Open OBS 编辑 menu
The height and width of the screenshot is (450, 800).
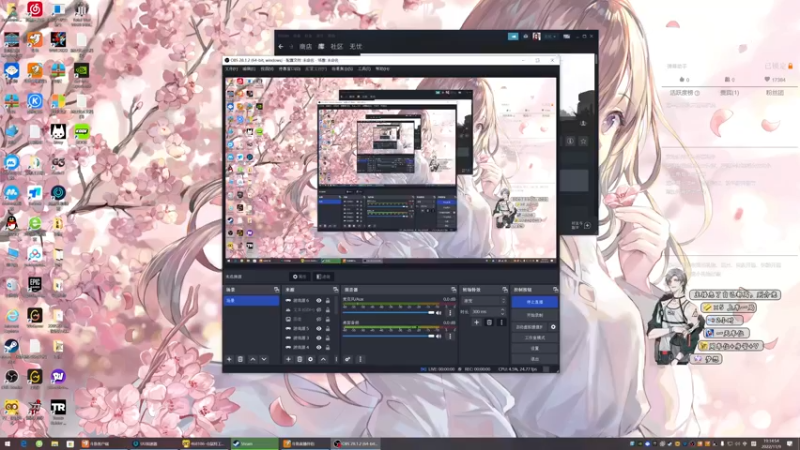pos(249,69)
